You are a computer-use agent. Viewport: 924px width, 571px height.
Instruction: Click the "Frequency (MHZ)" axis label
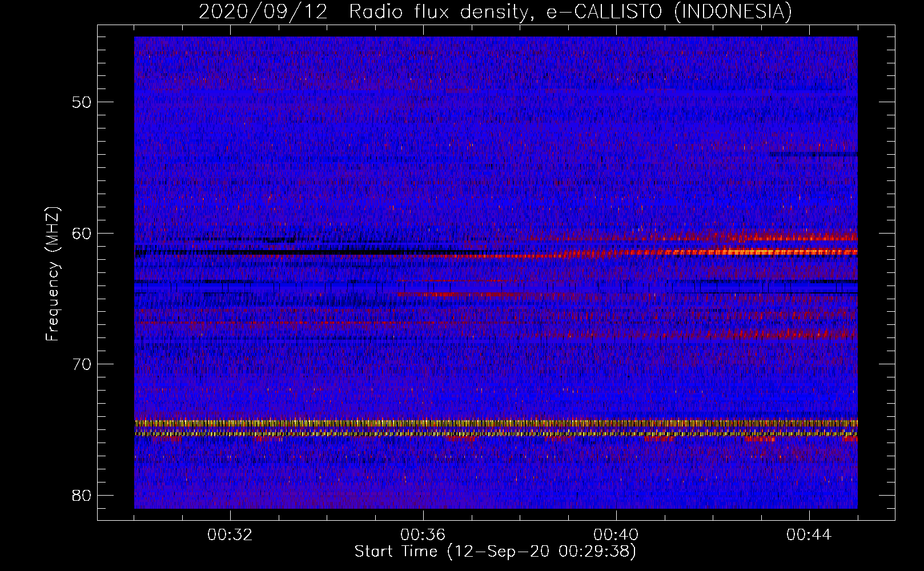tap(53, 274)
